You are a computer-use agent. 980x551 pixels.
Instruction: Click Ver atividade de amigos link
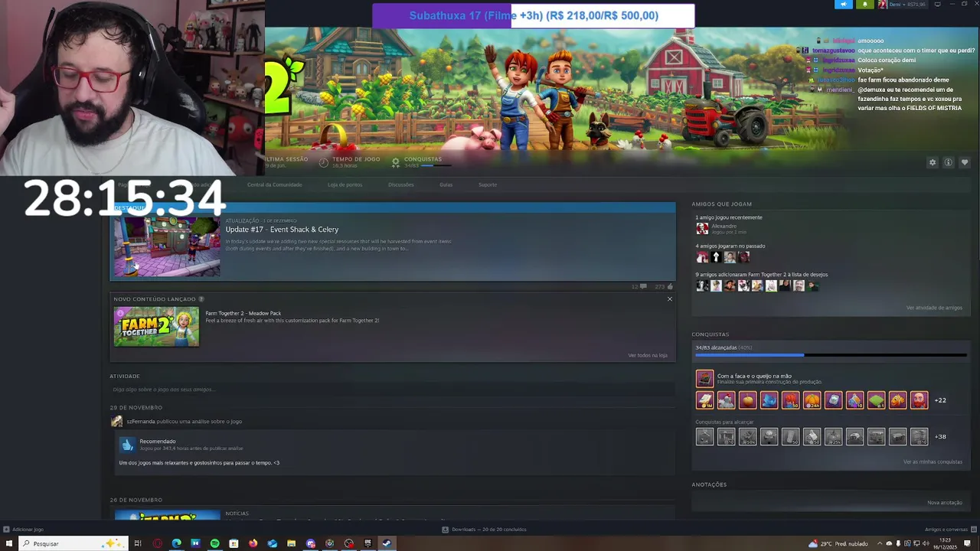point(934,308)
